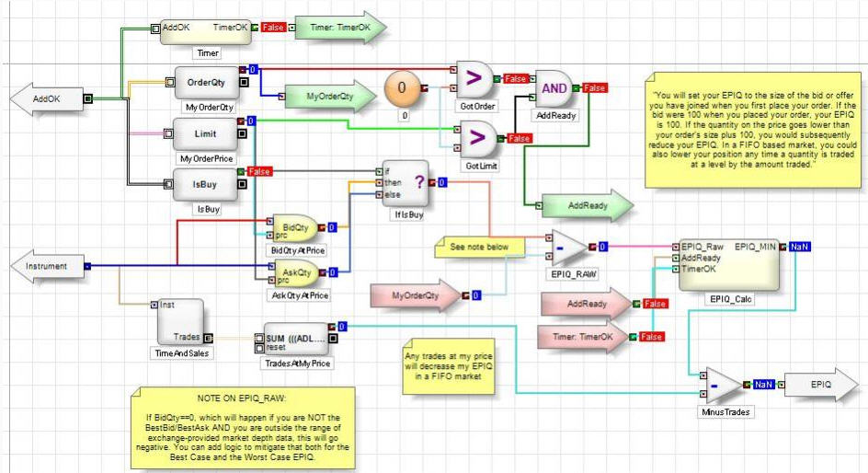The width and height of the screenshot is (868, 473).
Task: Click the False output of AND gate
Action: click(595, 87)
